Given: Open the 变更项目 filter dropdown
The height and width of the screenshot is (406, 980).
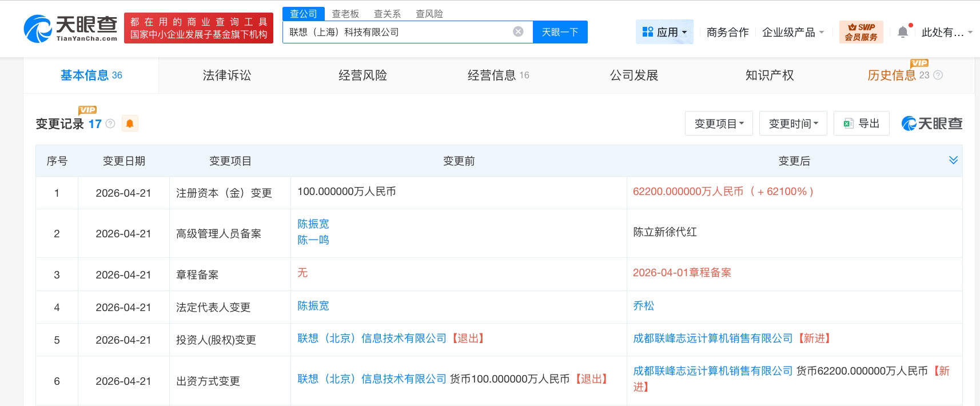Looking at the screenshot, I should (x=719, y=124).
